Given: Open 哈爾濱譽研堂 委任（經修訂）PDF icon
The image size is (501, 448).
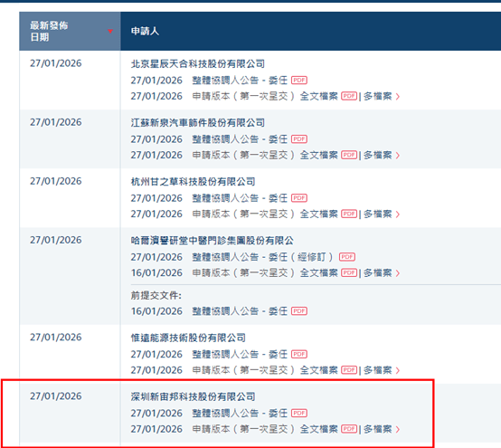Looking at the screenshot, I should (x=347, y=257).
